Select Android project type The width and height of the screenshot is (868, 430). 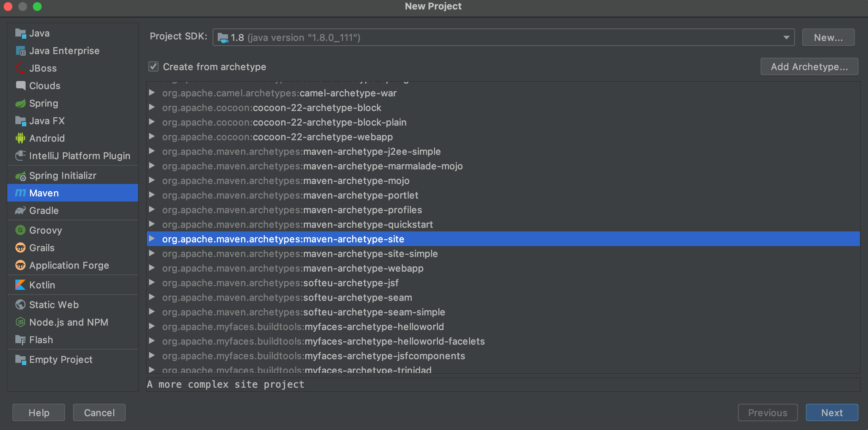73,138
